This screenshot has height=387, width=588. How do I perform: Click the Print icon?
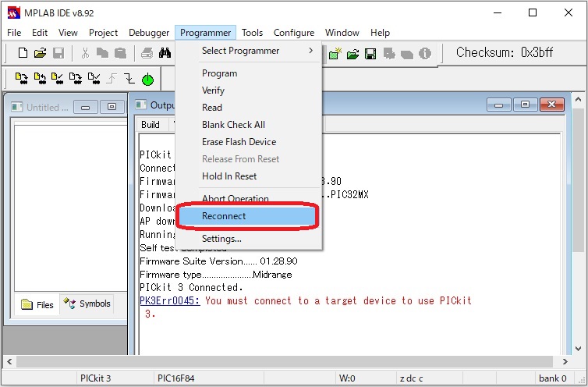pyautogui.click(x=147, y=53)
